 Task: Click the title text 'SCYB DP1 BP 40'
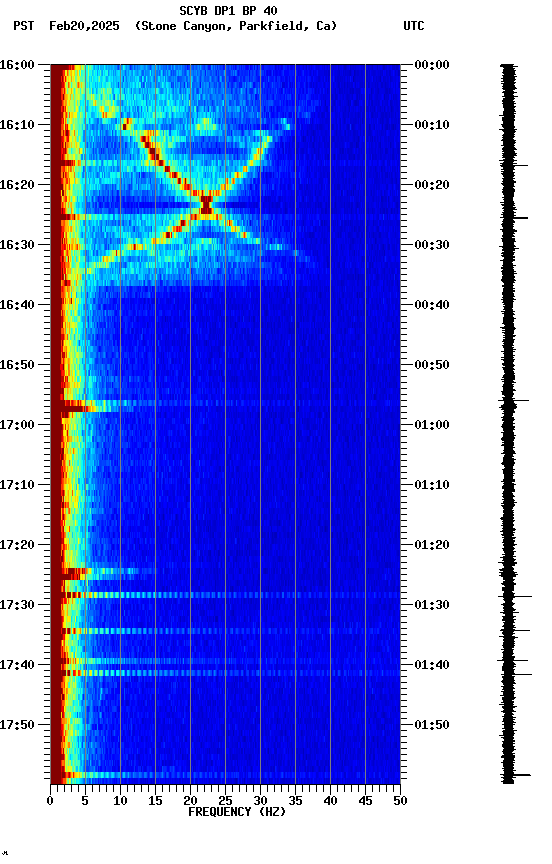click(x=228, y=11)
